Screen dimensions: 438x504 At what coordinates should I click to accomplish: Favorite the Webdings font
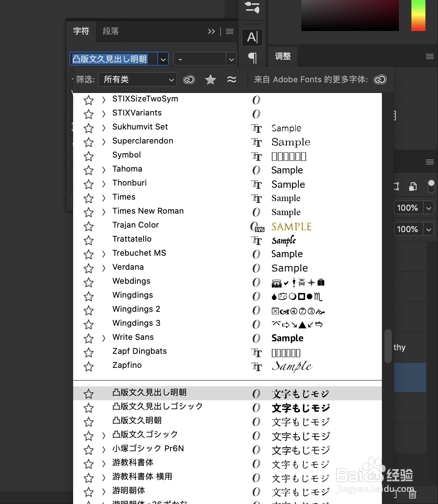pos(89,283)
